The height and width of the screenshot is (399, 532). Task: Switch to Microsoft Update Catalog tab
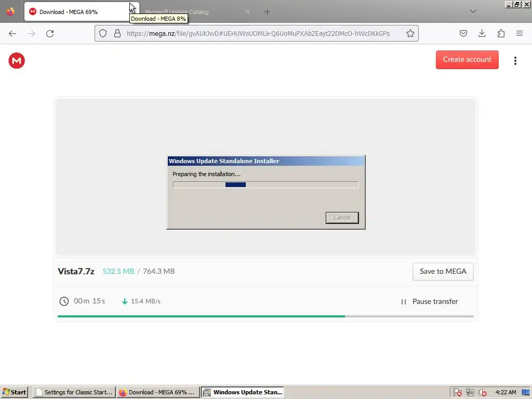pos(197,12)
